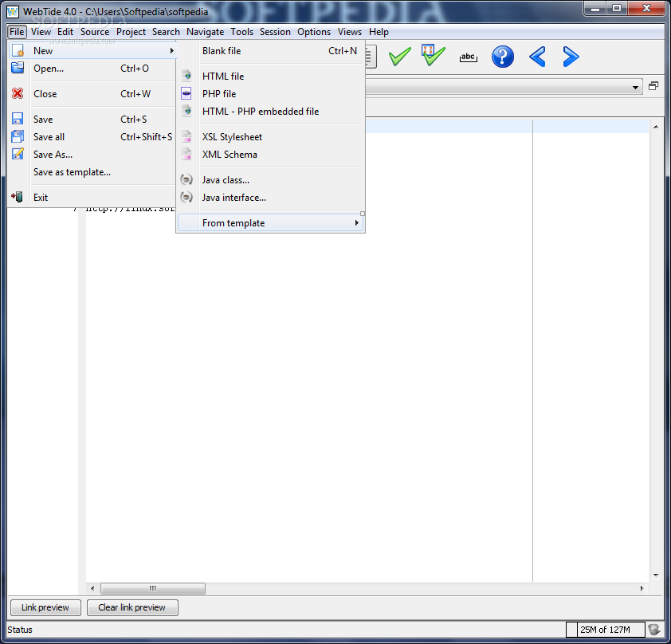The width and height of the screenshot is (671, 644).
Task: Create a Blank file
Action: pos(270,50)
